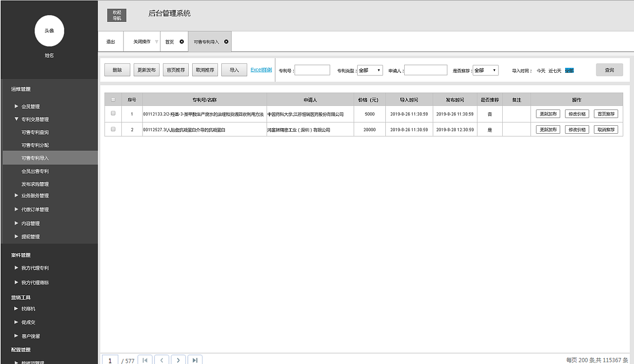Go to the next page of results
The width and height of the screenshot is (634, 364).
pos(178,361)
